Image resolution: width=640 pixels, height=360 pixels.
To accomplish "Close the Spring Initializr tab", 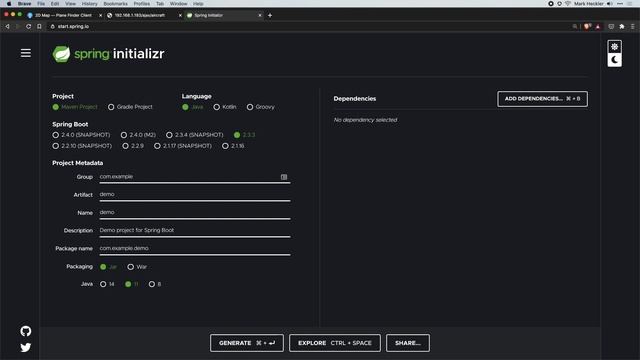I will click(x=260, y=15).
